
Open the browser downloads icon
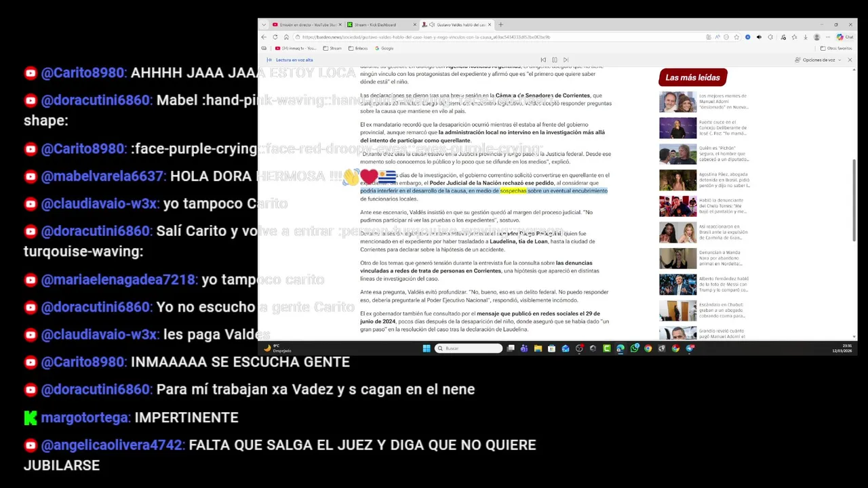[x=805, y=37]
